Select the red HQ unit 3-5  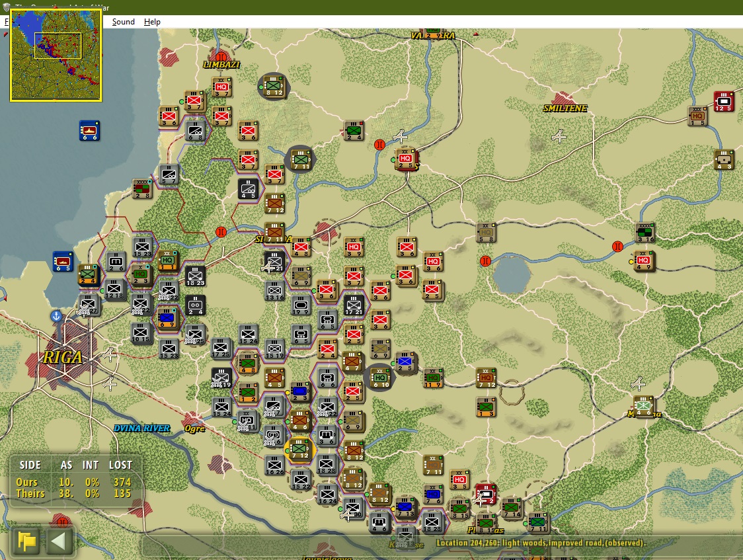click(459, 479)
